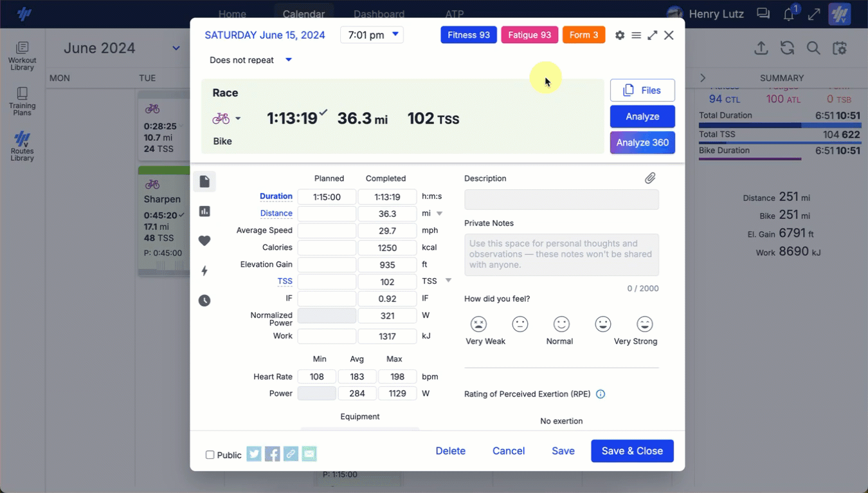
Task: Open the workout time dropdown
Action: pos(372,35)
